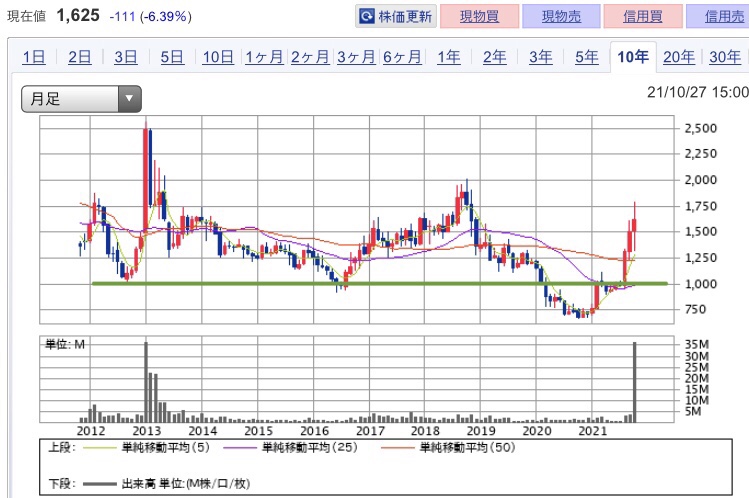Open the 信用買 margin buy link

643,17
